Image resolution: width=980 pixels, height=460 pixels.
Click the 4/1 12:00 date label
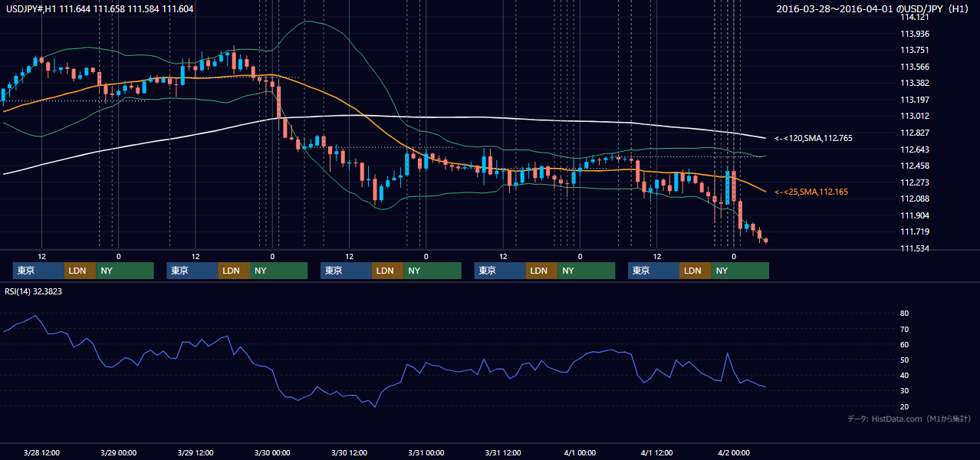656,452
